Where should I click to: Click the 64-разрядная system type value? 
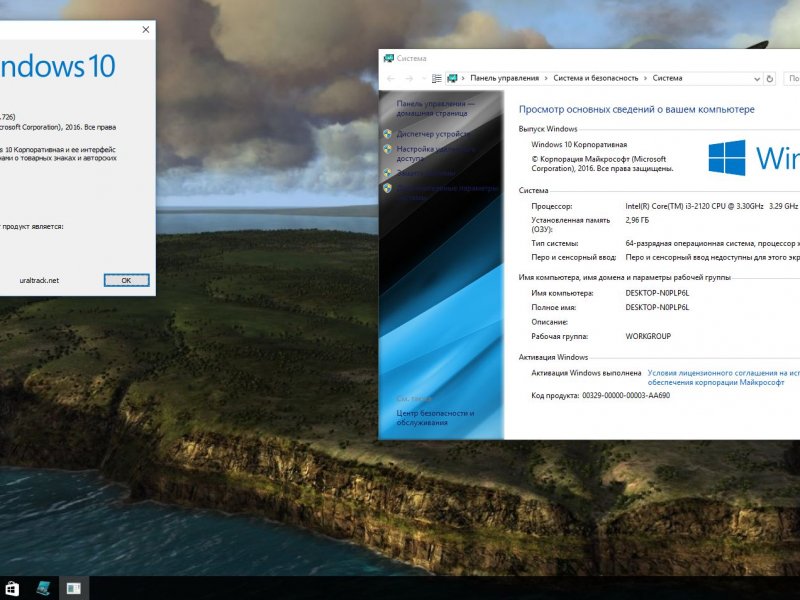[x=712, y=243]
